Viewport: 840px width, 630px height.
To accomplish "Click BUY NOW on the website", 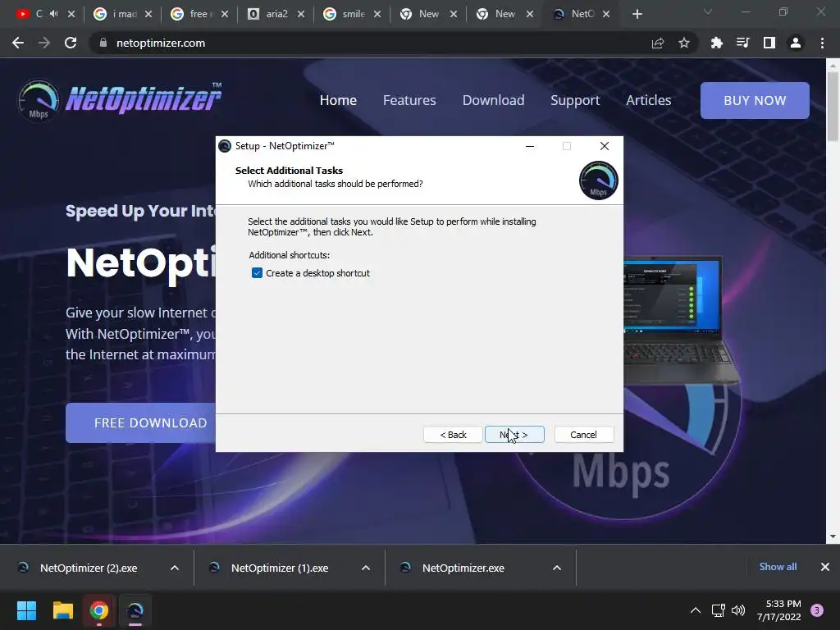I will pos(755,100).
